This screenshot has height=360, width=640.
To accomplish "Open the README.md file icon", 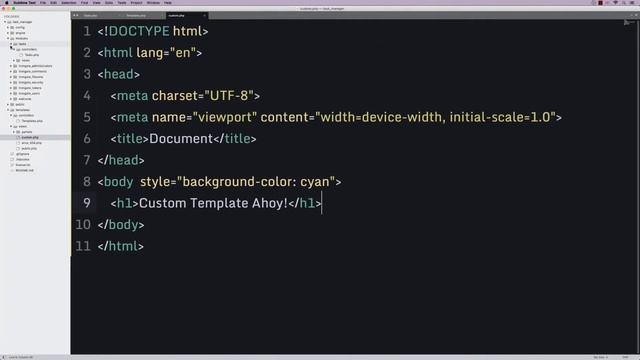I will click(x=12, y=170).
